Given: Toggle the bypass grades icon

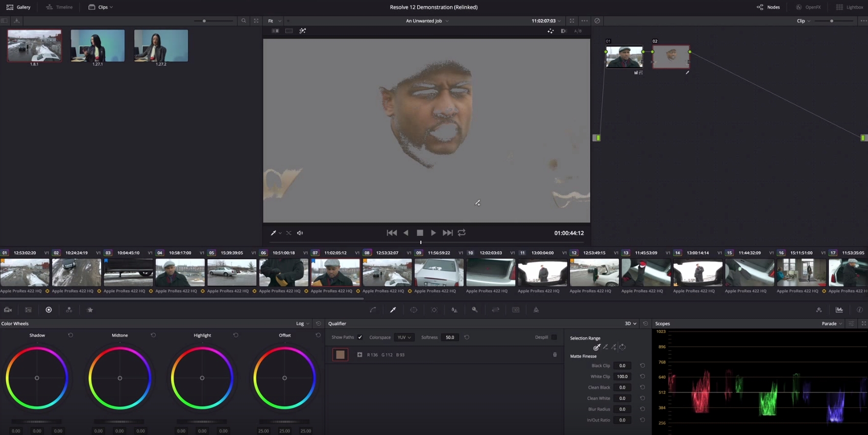Looking at the screenshot, I should (597, 21).
